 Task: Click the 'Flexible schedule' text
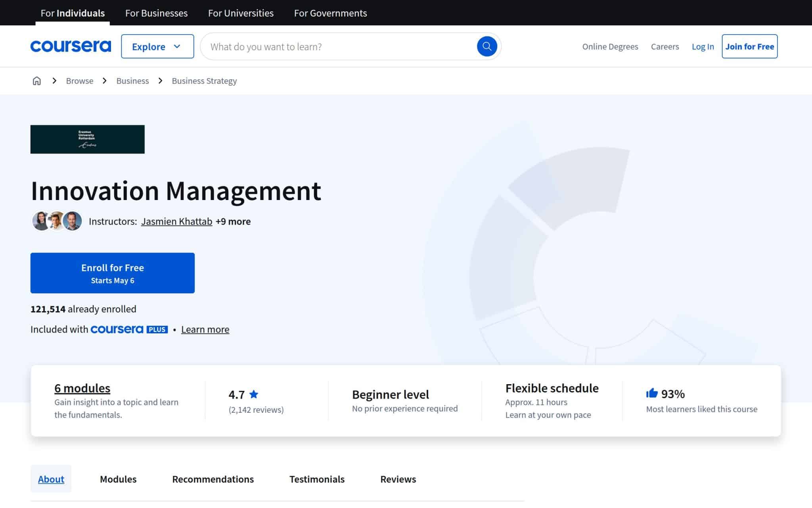pos(552,388)
